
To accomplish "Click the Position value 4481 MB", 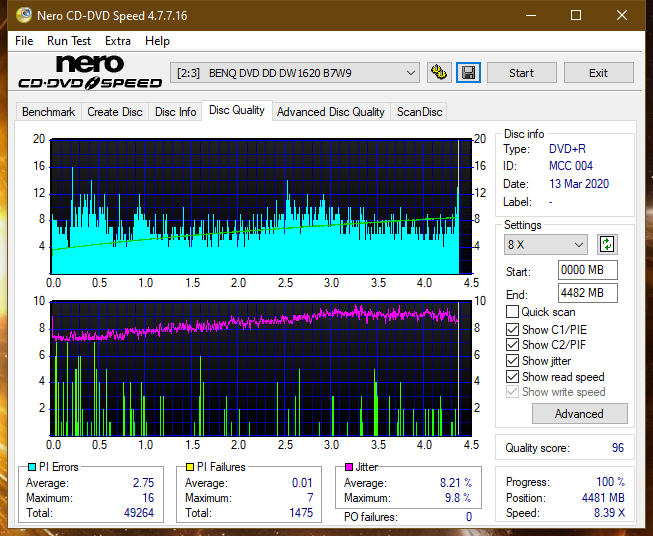I will (603, 498).
